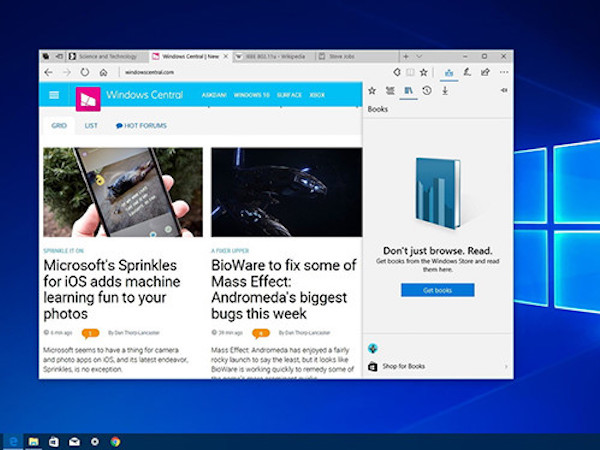Viewport: 600px width, 450px height.
Task: Add page to favorites with address bar star
Action: 423,72
